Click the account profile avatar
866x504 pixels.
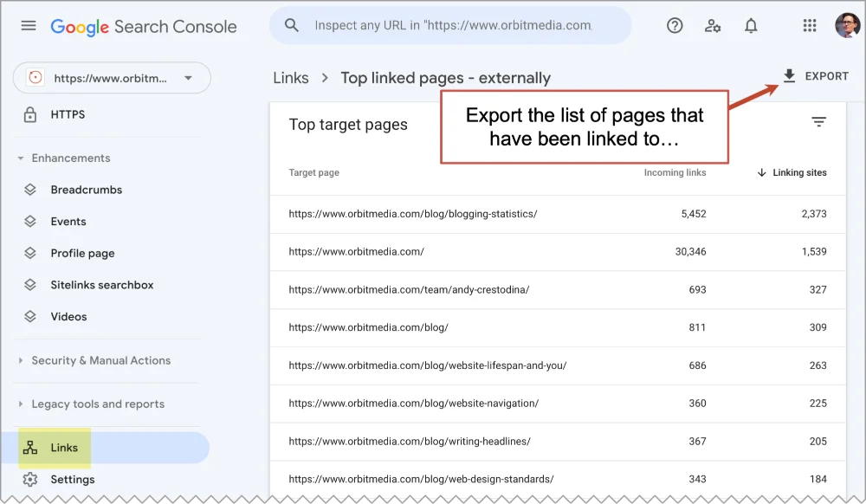[847, 25]
